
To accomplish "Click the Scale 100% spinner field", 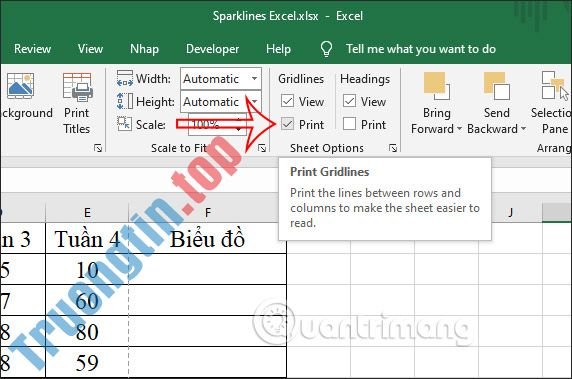I will pos(217,124).
